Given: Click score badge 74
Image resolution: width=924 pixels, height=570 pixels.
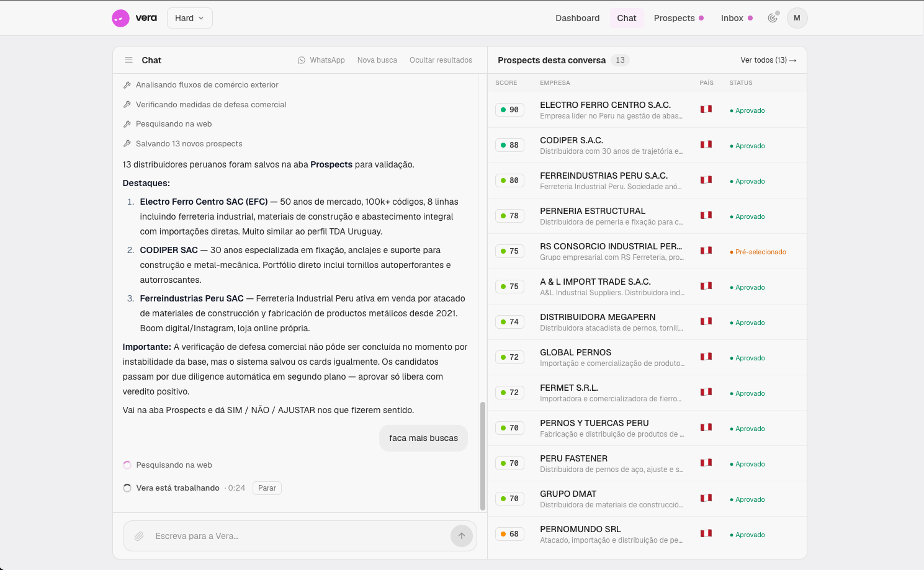Looking at the screenshot, I should (x=509, y=322).
